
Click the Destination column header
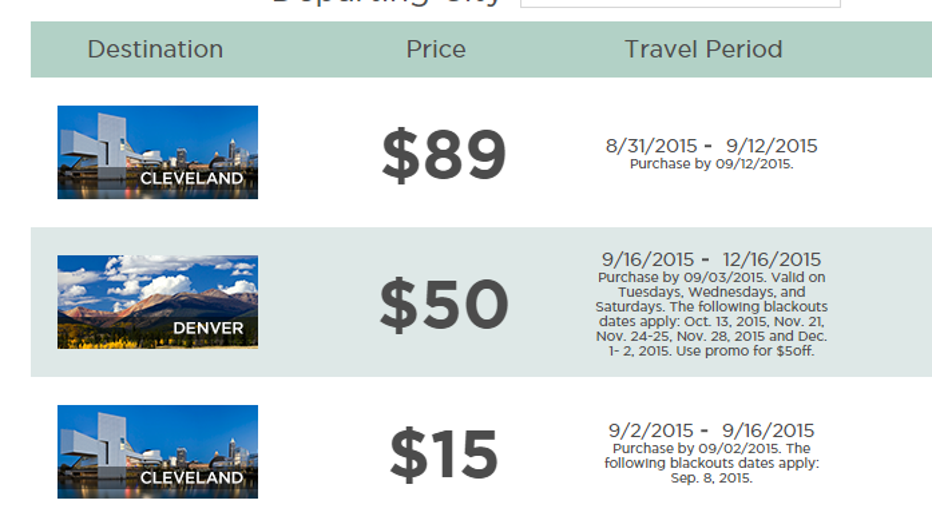pos(155,49)
